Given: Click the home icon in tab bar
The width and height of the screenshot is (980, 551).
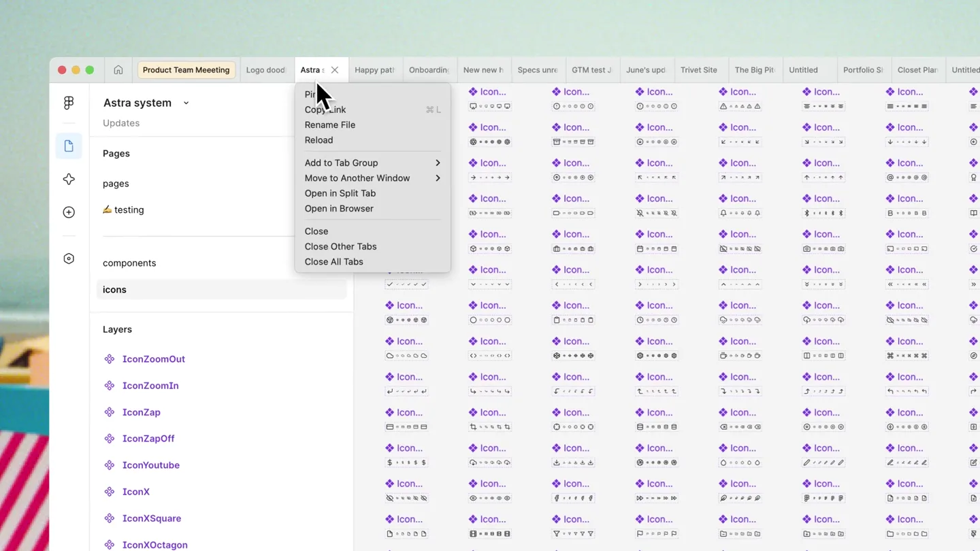Looking at the screenshot, I should click(x=118, y=70).
